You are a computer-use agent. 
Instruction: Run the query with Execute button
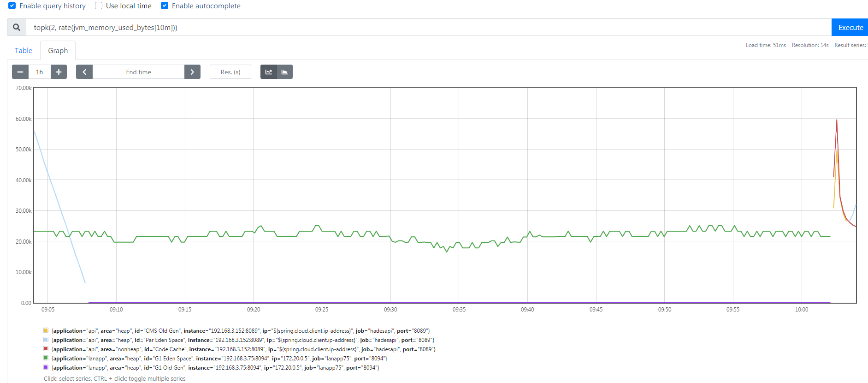coord(850,27)
